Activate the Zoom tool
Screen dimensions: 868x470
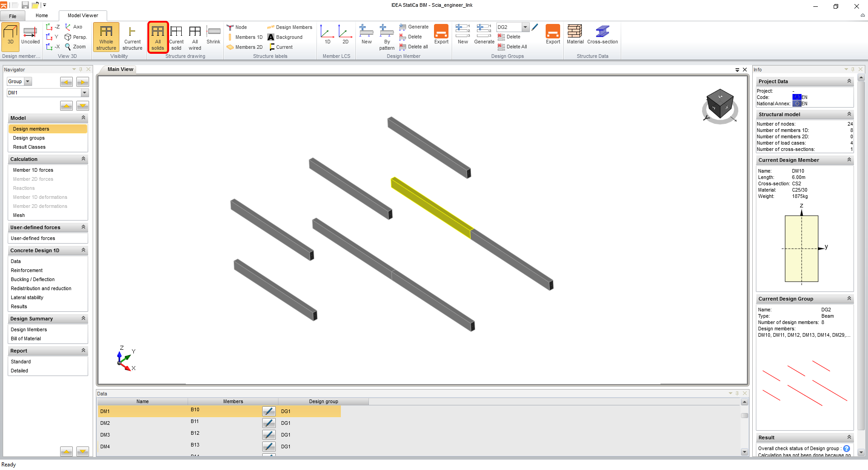75,47
